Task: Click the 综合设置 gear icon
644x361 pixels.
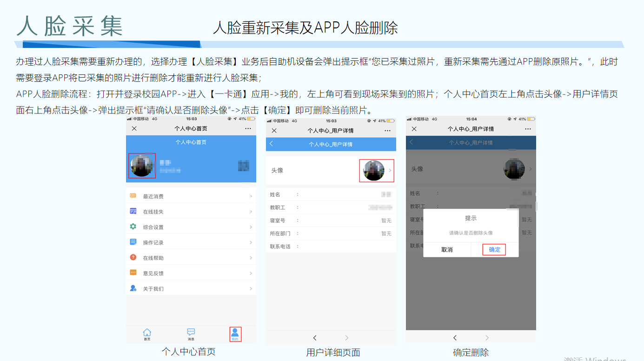Action: [x=133, y=227]
